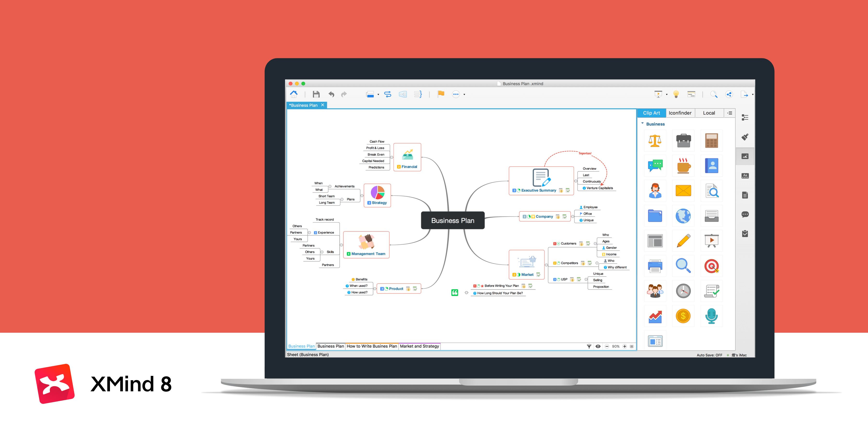Click the undo toolbar button
Viewport: 868px width, 434px height.
pos(332,94)
